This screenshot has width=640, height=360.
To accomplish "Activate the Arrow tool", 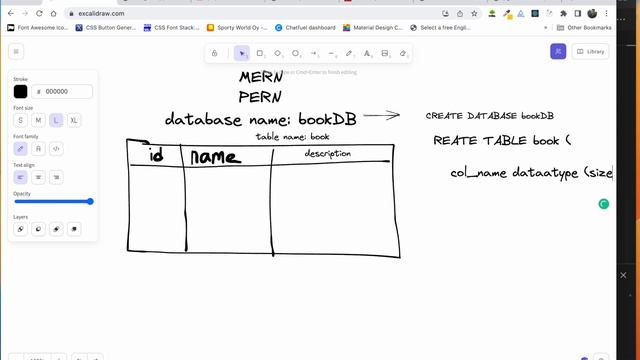I will [314, 53].
